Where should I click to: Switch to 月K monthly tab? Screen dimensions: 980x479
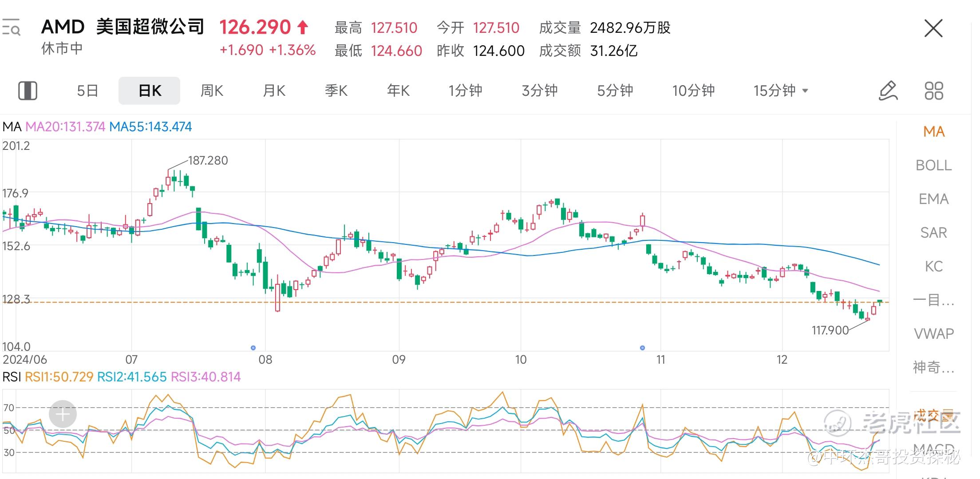pyautogui.click(x=274, y=91)
